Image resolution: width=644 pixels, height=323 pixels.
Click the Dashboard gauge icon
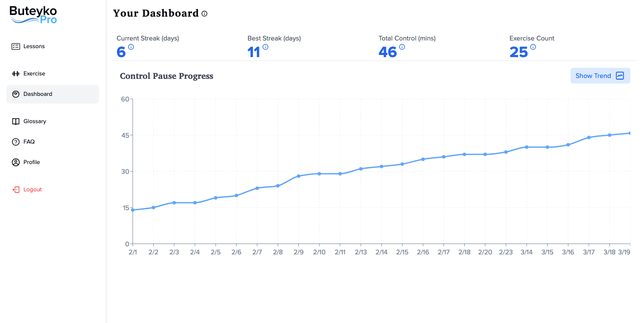(15, 94)
